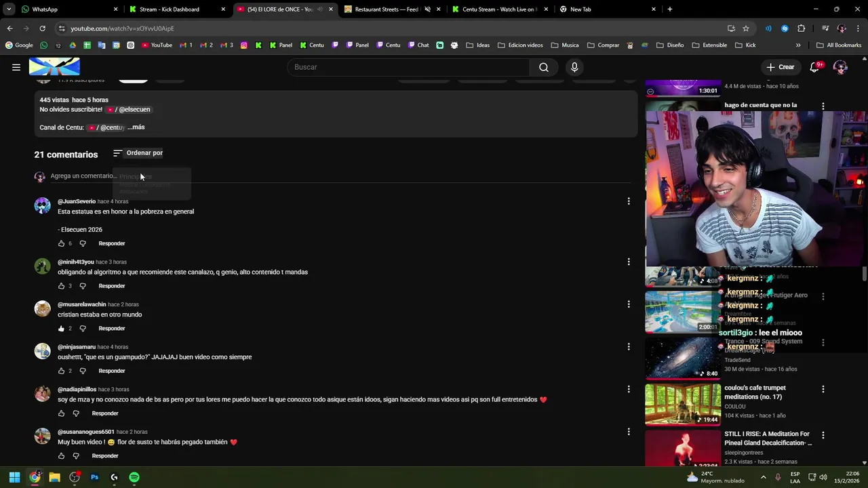This screenshot has width=868, height=488.
Task: Switch to the Restaurant Streets tab
Action: pyautogui.click(x=392, y=9)
